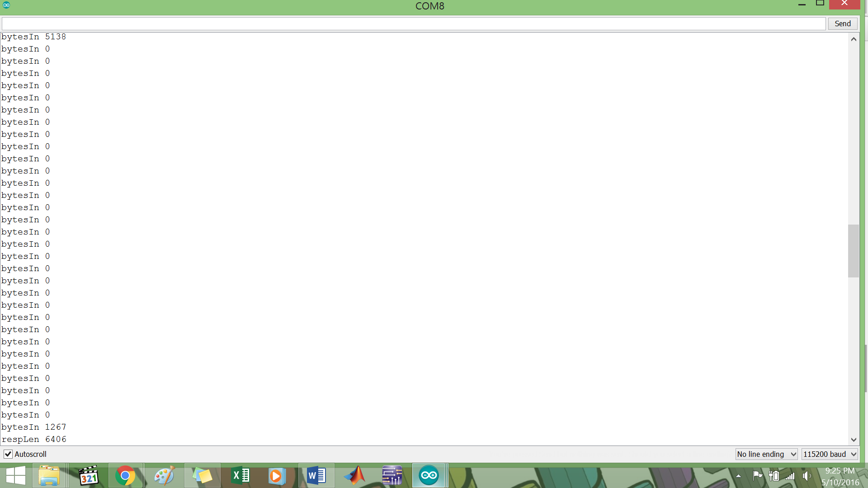Click the COM8 window title
Viewport: 868px width, 488px height.
coord(430,6)
